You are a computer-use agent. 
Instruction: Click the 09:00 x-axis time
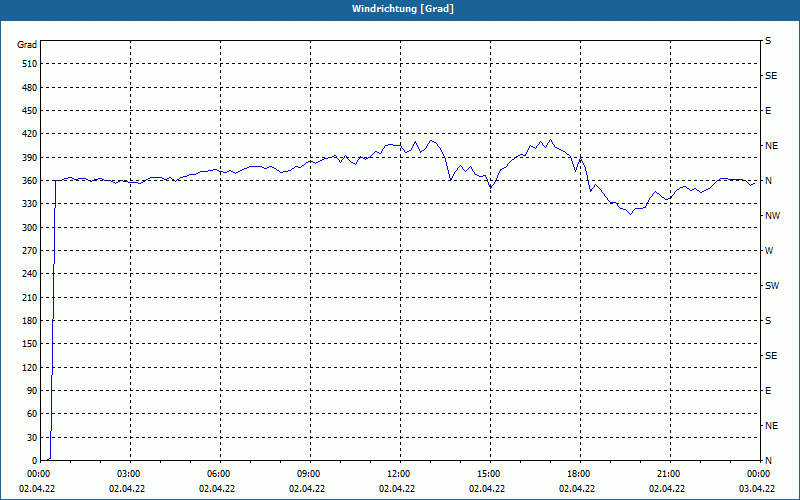click(307, 474)
